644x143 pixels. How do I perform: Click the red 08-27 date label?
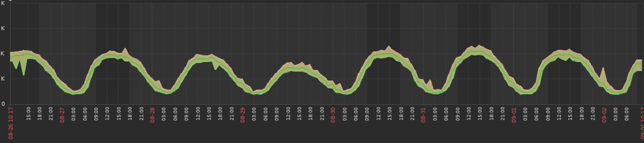(x=62, y=115)
